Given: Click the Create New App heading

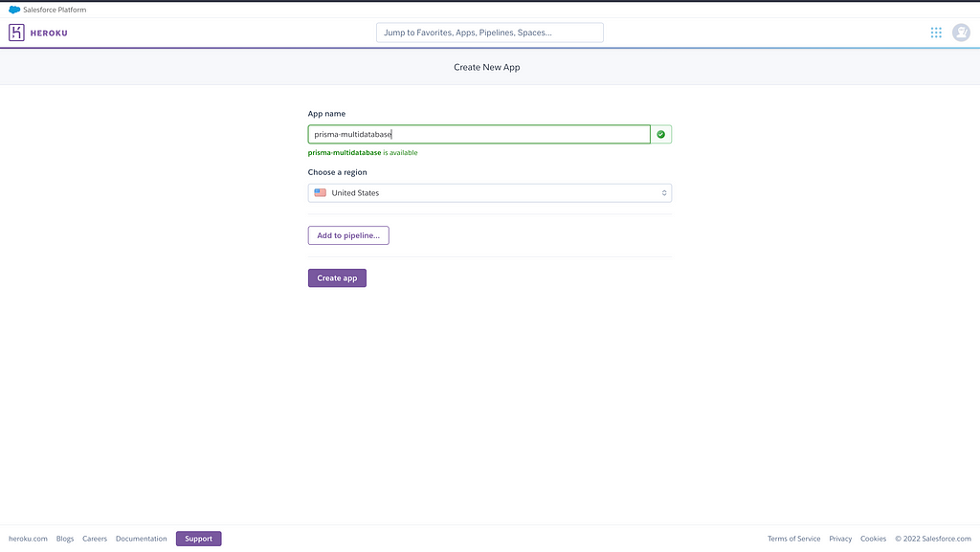Looking at the screenshot, I should [487, 67].
